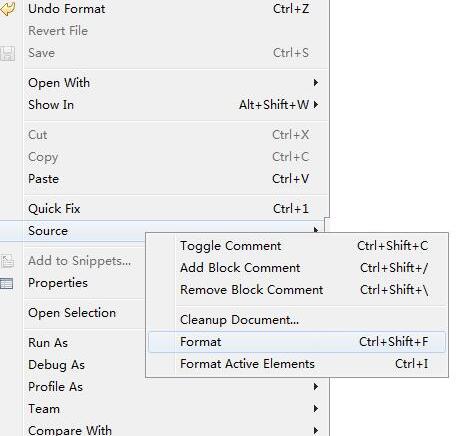Expand the Show In submenu arrow
The height and width of the screenshot is (436, 464).
pos(316,105)
